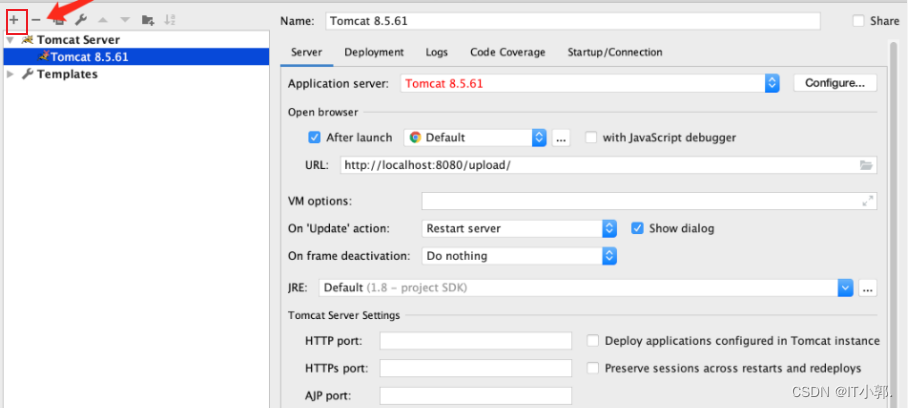The width and height of the screenshot is (908, 408).
Task: Collapse the Tomcat Server tree node
Action: pos(10,40)
